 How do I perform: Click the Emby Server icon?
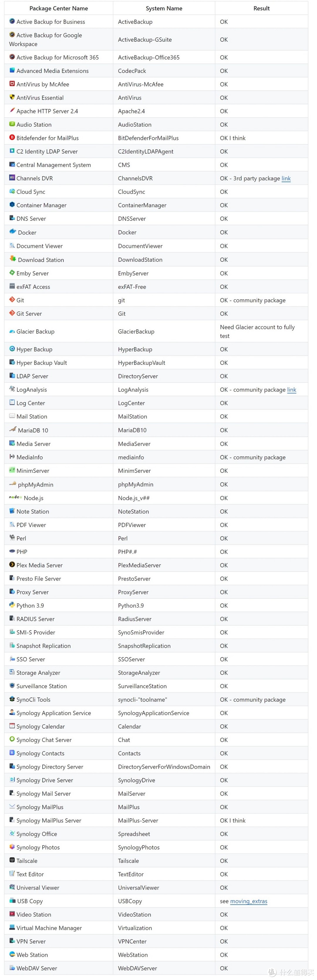click(x=12, y=273)
